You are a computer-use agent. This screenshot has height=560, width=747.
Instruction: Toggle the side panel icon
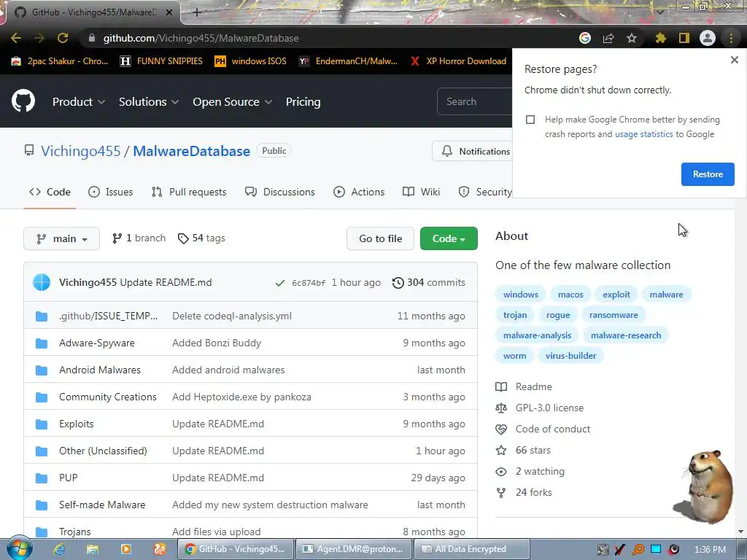pos(684,38)
